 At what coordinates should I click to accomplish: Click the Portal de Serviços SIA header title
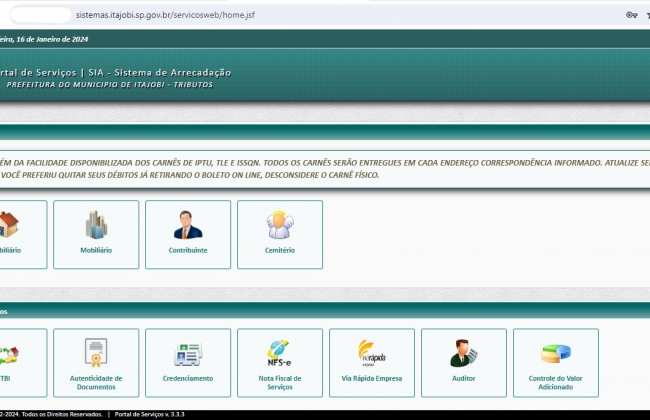(116, 72)
